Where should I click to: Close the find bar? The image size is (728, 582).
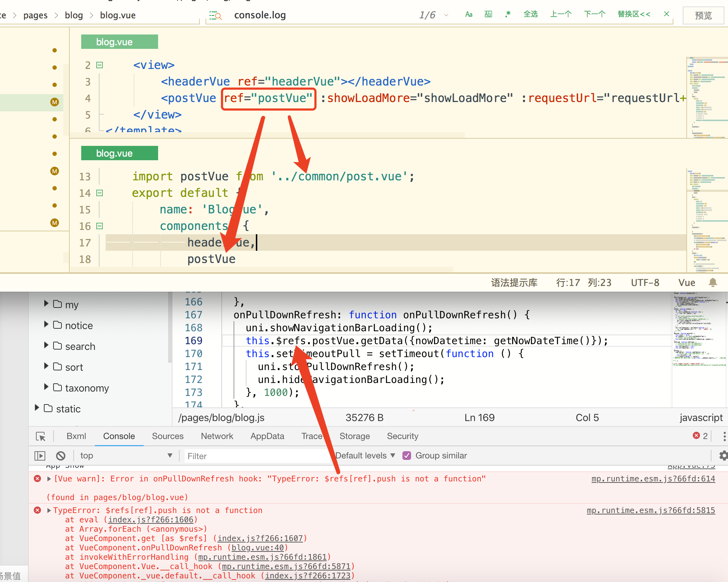666,14
